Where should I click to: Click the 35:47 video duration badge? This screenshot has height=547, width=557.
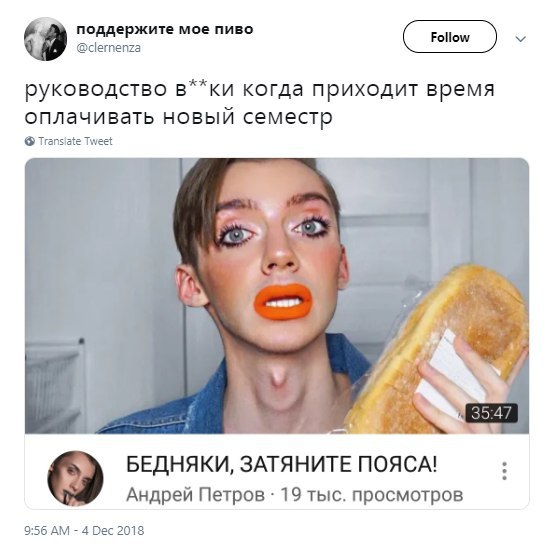[491, 413]
